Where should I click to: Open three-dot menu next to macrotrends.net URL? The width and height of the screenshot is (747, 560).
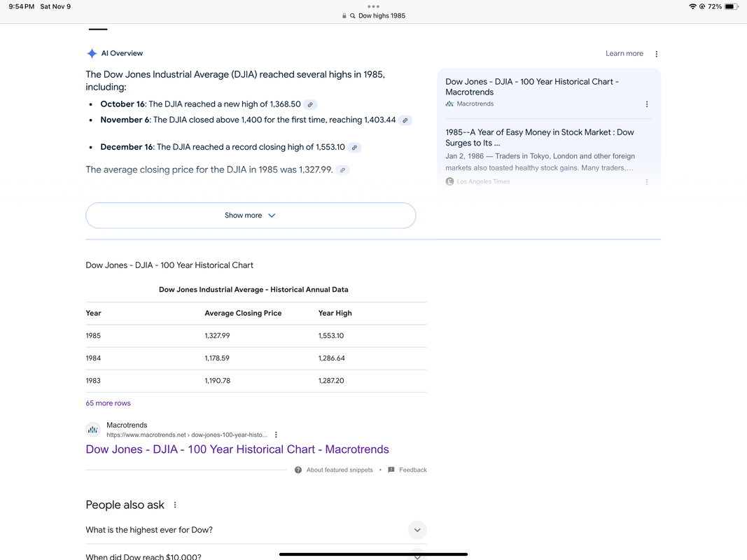point(276,434)
